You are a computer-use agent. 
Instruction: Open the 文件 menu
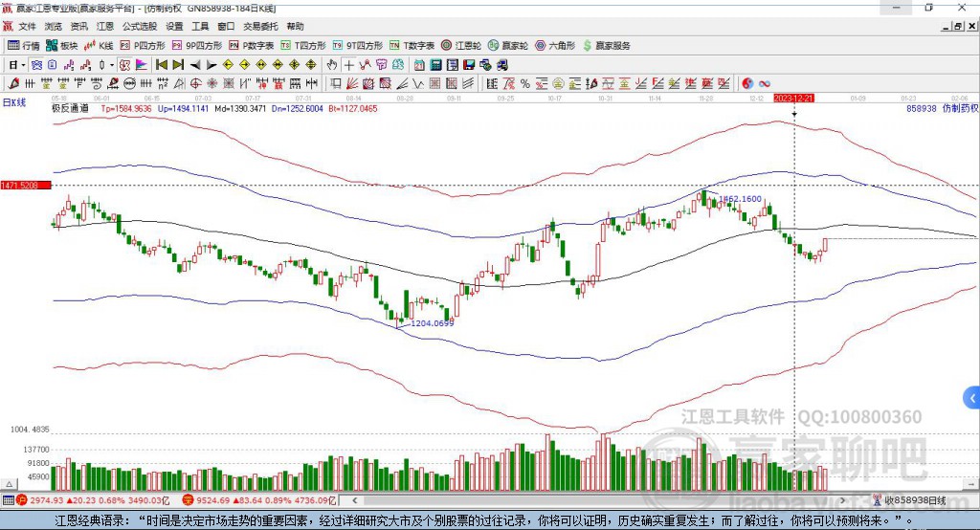(27, 26)
